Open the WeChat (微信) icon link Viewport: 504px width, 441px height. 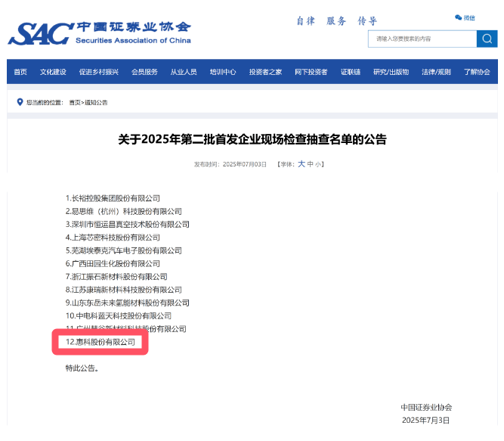[x=465, y=17]
